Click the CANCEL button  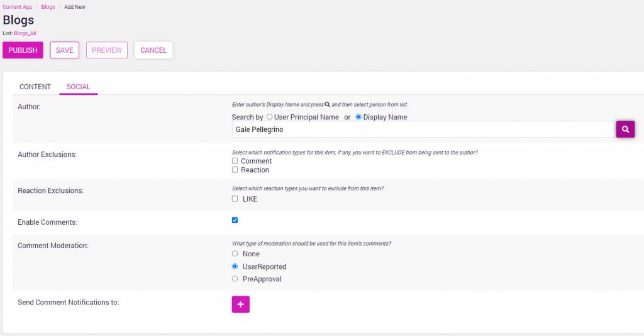coord(153,50)
